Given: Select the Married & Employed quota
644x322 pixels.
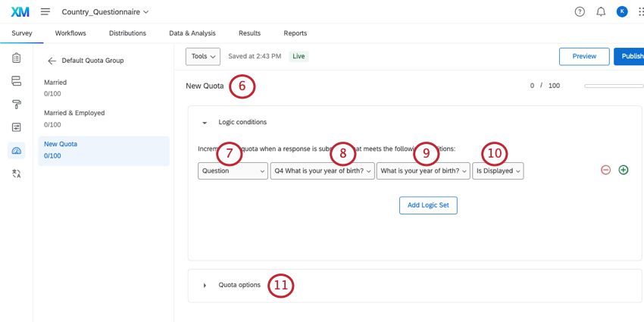Looking at the screenshot, I should click(x=74, y=118).
